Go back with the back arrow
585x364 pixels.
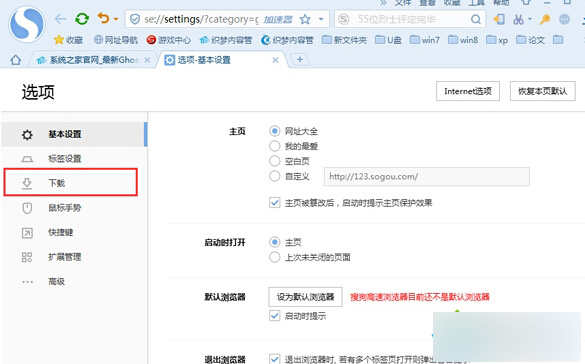pyautogui.click(x=60, y=19)
